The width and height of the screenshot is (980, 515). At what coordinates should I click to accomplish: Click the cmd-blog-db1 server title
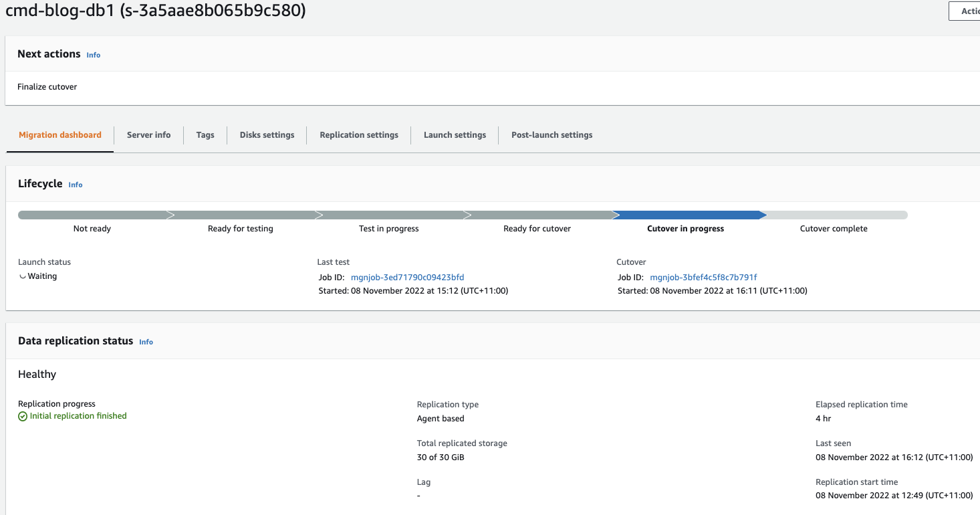click(155, 11)
